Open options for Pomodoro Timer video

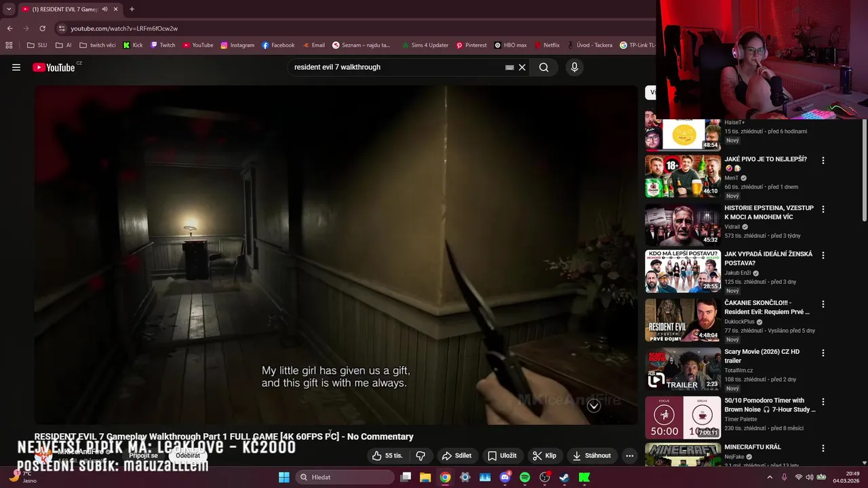(x=823, y=402)
